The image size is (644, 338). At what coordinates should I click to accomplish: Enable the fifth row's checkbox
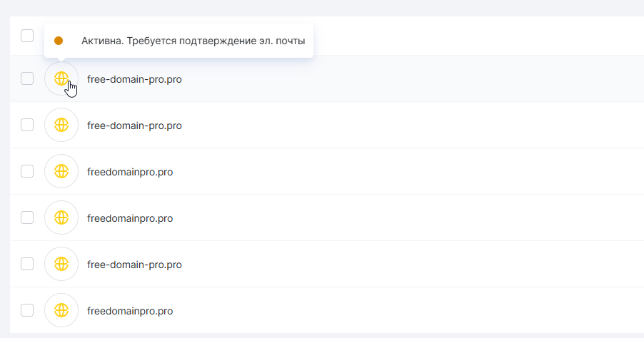27,264
